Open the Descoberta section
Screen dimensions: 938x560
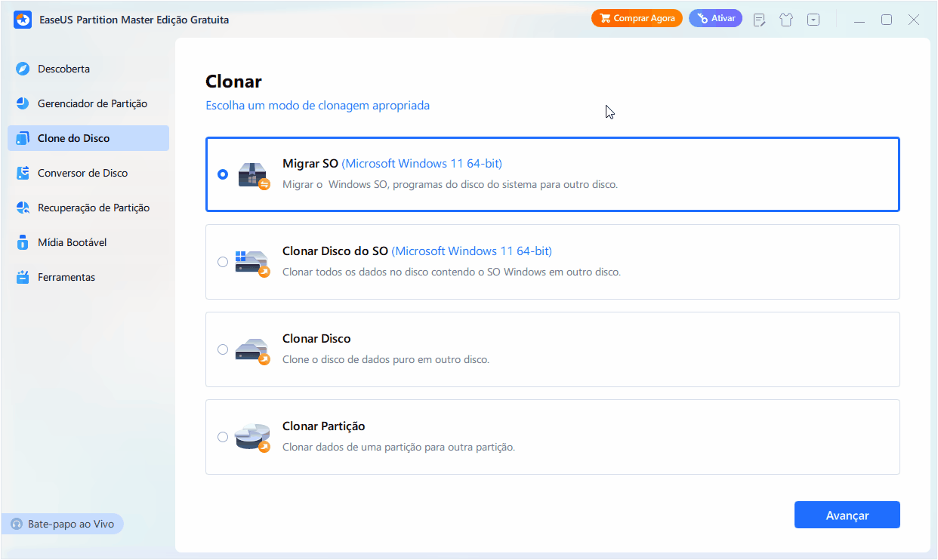88,69
